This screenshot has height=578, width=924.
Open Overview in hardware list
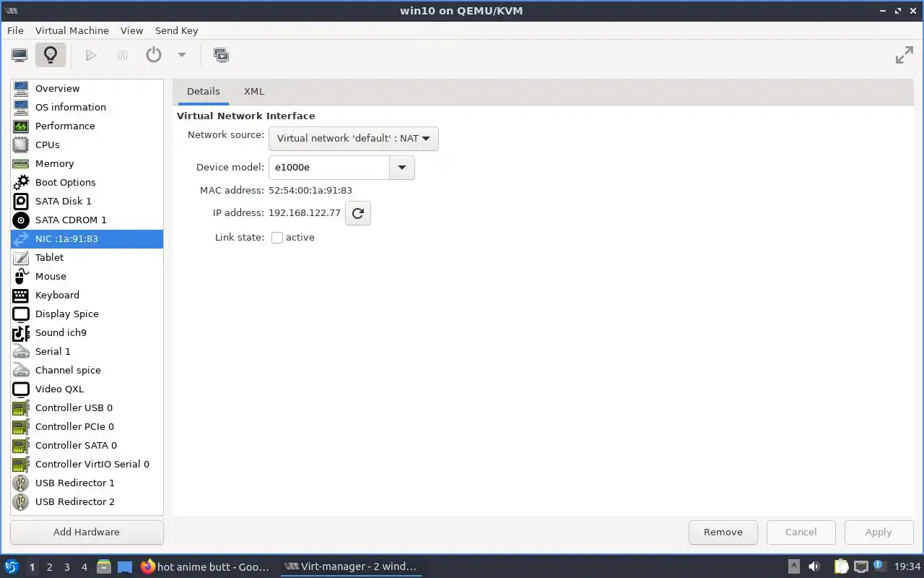coord(87,88)
